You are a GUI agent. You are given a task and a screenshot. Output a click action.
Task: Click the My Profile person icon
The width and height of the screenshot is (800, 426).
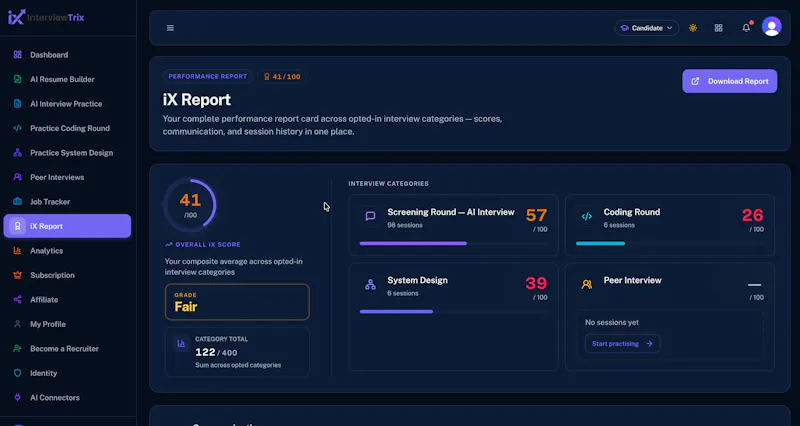click(x=17, y=324)
